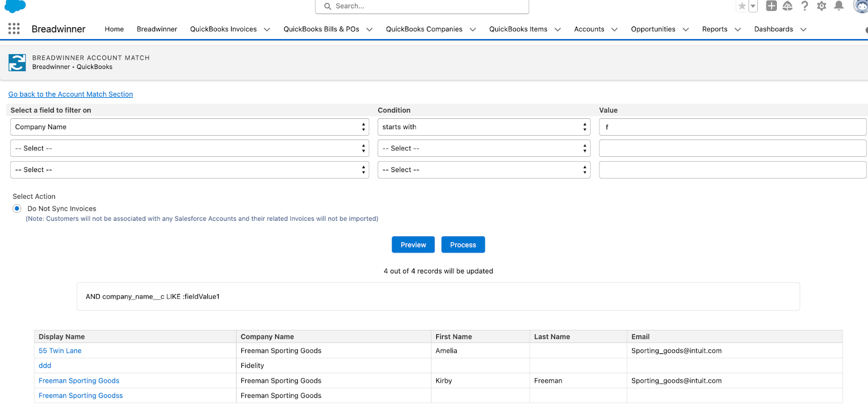Open the 'Freeman Sporting Goodss' link

coord(81,396)
